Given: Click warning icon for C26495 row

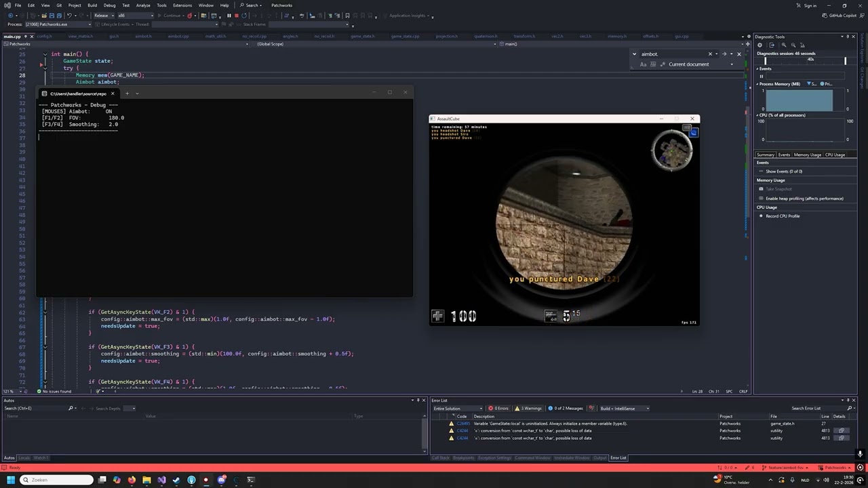Looking at the screenshot, I should (451, 424).
